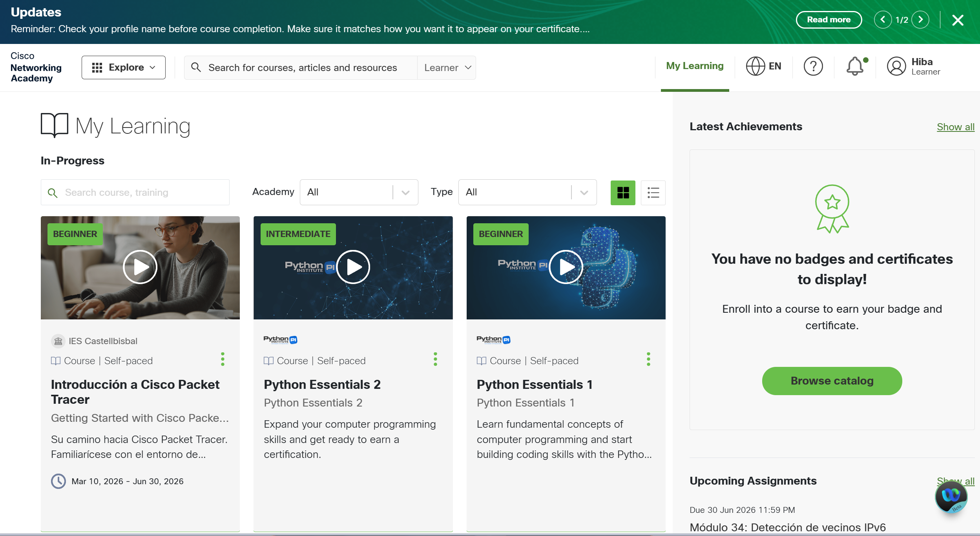Click the achievement ribbon badge icon
Image resolution: width=980 pixels, height=536 pixels.
pos(832,209)
